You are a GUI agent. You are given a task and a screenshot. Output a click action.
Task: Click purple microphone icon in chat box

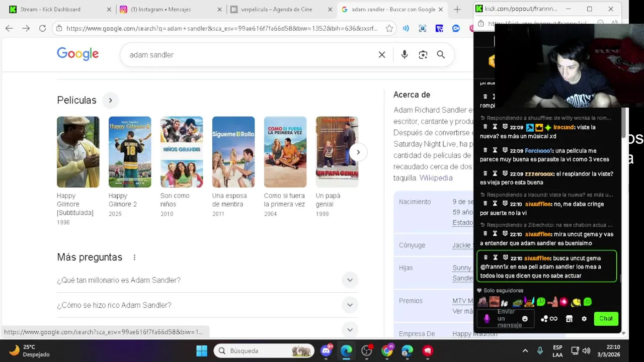coord(487,319)
